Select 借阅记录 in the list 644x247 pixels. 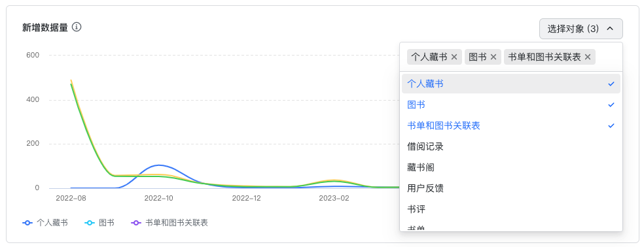click(511, 146)
